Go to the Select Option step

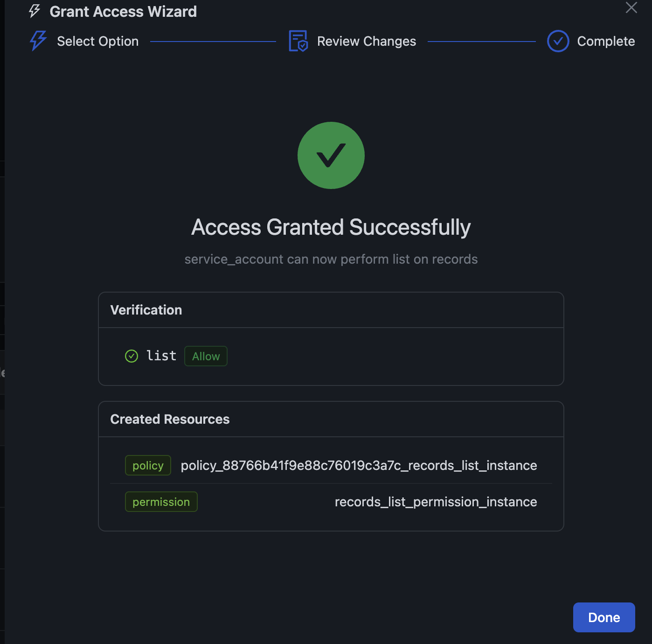(x=97, y=41)
